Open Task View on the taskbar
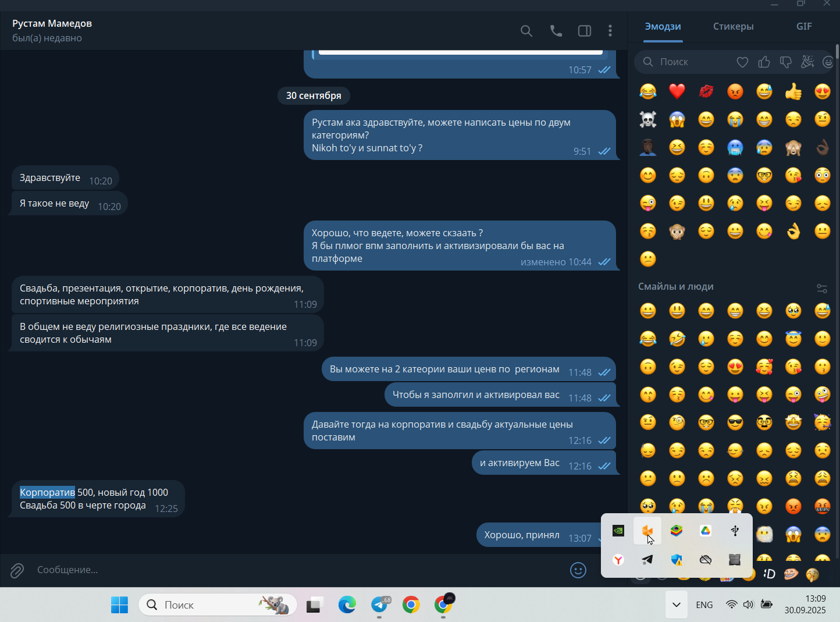840x622 pixels. click(x=315, y=605)
